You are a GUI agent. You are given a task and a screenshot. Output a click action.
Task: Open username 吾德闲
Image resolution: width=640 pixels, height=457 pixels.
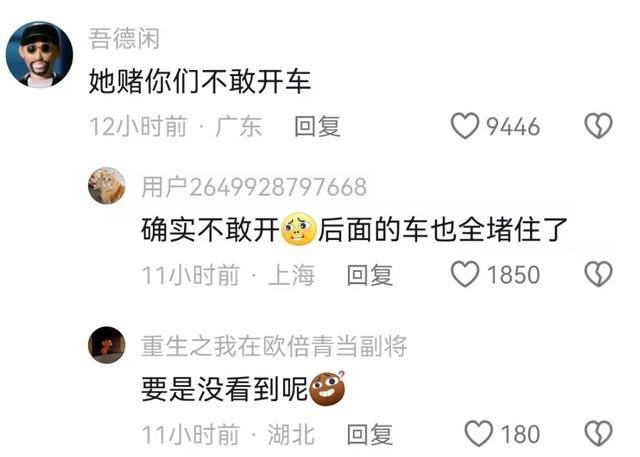[x=124, y=39]
